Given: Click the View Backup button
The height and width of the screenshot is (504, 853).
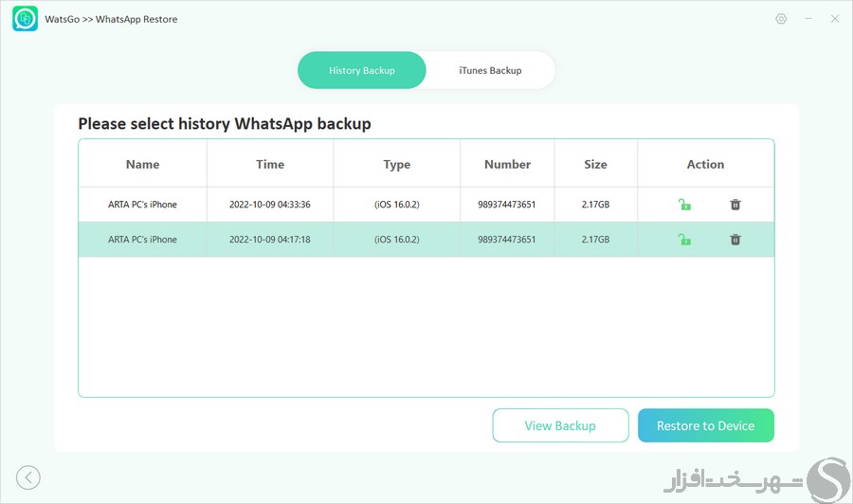Looking at the screenshot, I should (x=560, y=425).
